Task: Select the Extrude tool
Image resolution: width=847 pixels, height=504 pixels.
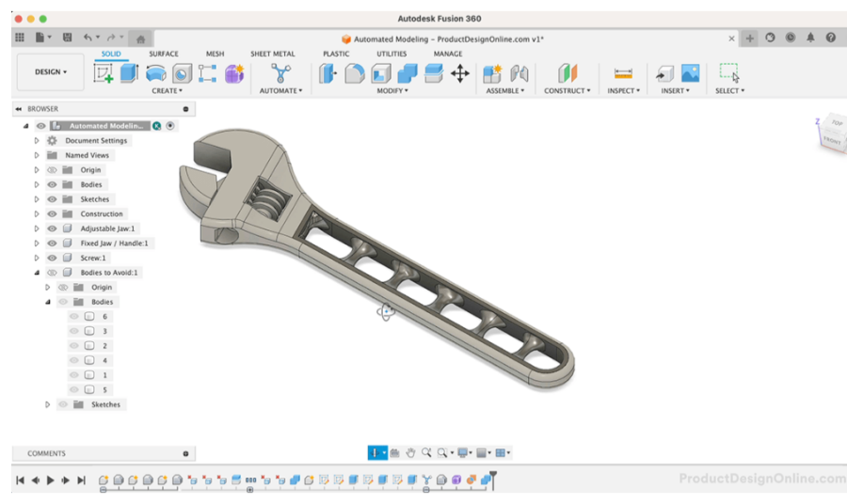Action: (129, 72)
